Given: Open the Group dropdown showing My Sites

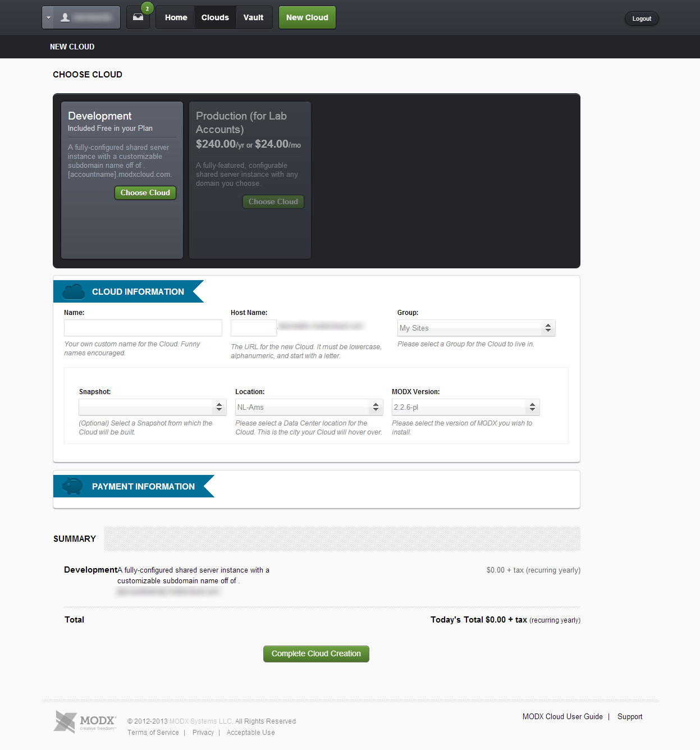Looking at the screenshot, I should 477,328.
